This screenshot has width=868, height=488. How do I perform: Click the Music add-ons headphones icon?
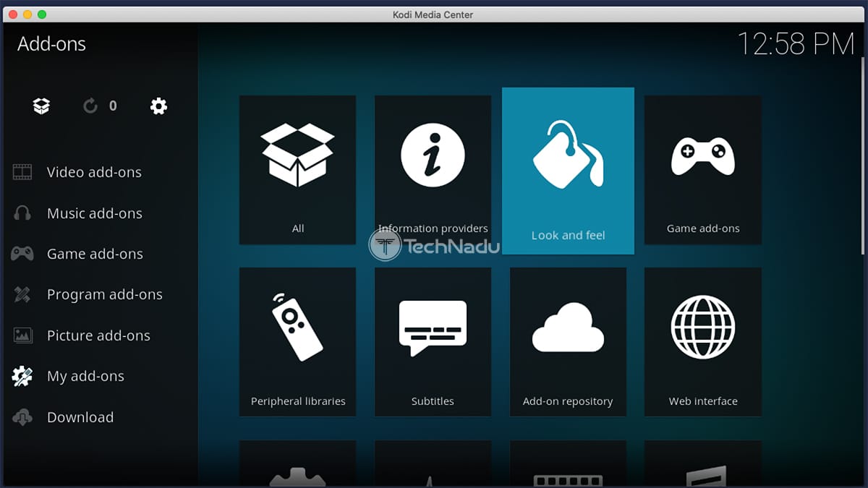tap(22, 213)
